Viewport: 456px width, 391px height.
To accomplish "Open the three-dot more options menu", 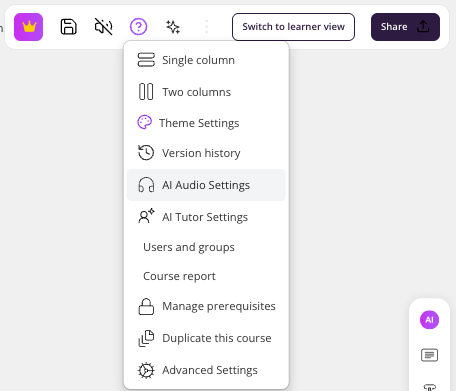I will tap(207, 27).
